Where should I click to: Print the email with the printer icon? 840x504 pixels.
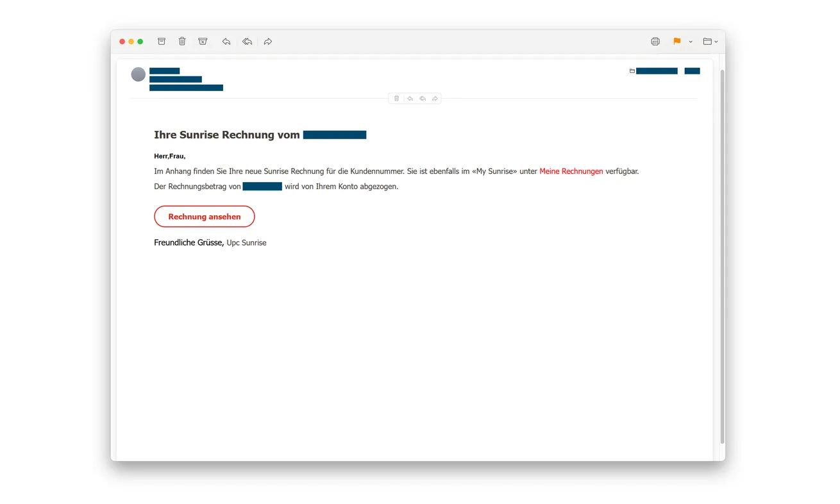coord(655,42)
